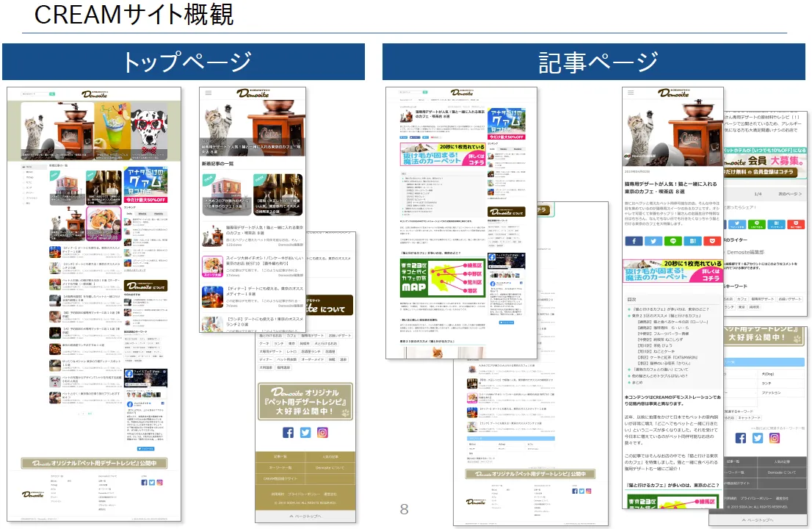This screenshot has width=812, height=529.
Task: Click Pocket share button above writer section
Action: point(797,224)
